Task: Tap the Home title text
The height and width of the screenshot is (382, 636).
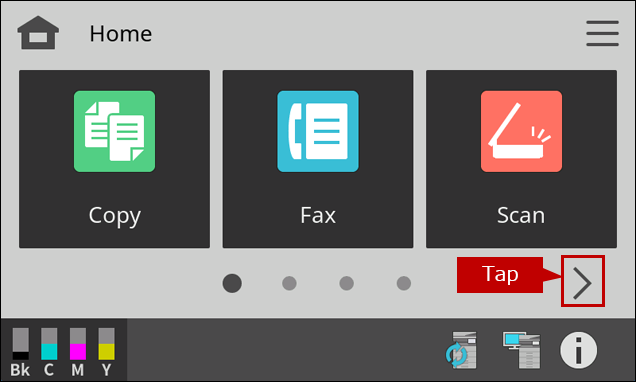Action: click(121, 34)
